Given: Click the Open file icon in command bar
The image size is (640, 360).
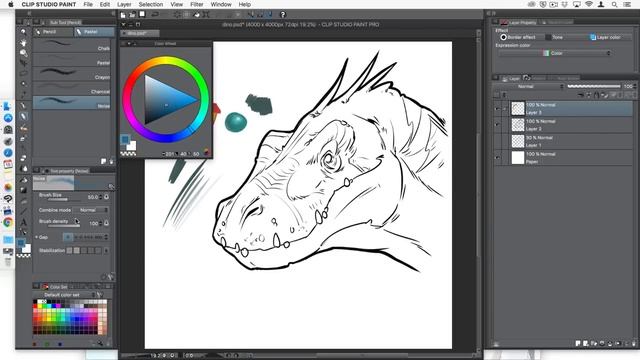Looking at the screenshot, I should [132, 15].
